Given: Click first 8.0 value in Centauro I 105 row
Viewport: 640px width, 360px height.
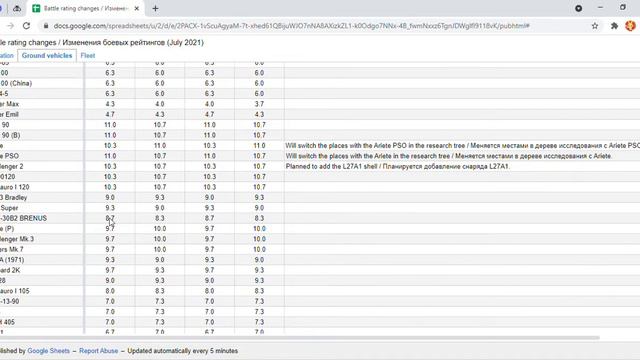Looking at the screenshot, I should [x=110, y=291].
